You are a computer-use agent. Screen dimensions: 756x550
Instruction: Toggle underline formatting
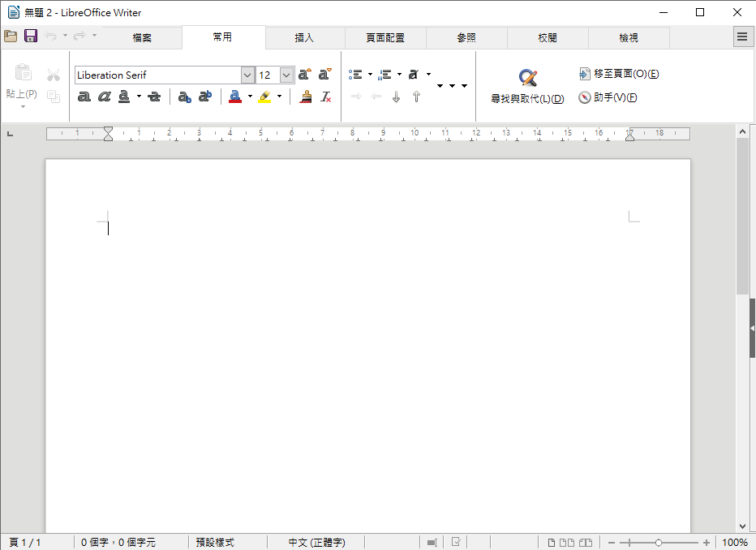click(124, 97)
